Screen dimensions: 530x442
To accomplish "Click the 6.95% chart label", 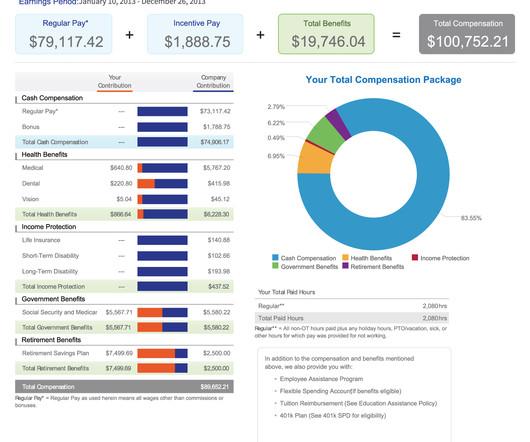I will tap(276, 156).
